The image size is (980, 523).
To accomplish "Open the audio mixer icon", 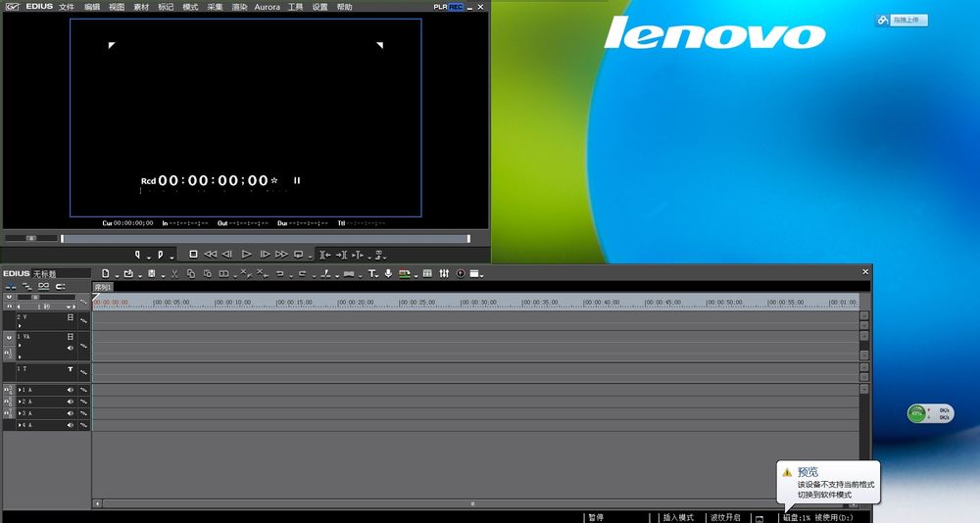I will 444,273.
